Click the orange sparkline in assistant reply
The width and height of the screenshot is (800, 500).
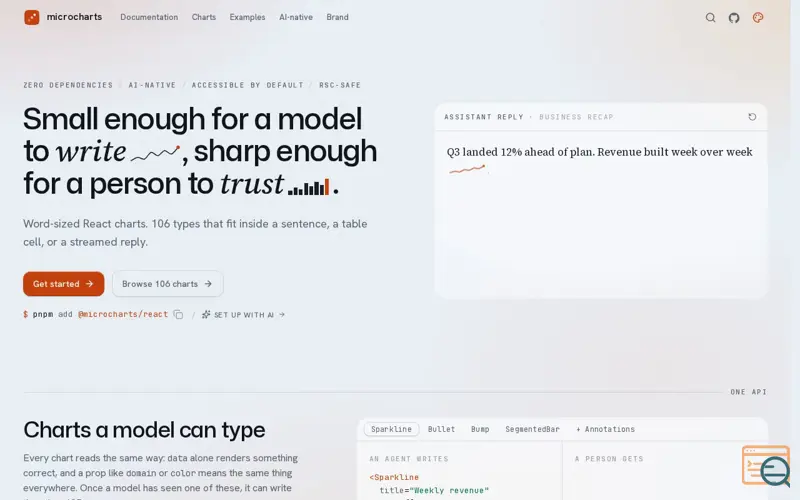(467, 169)
